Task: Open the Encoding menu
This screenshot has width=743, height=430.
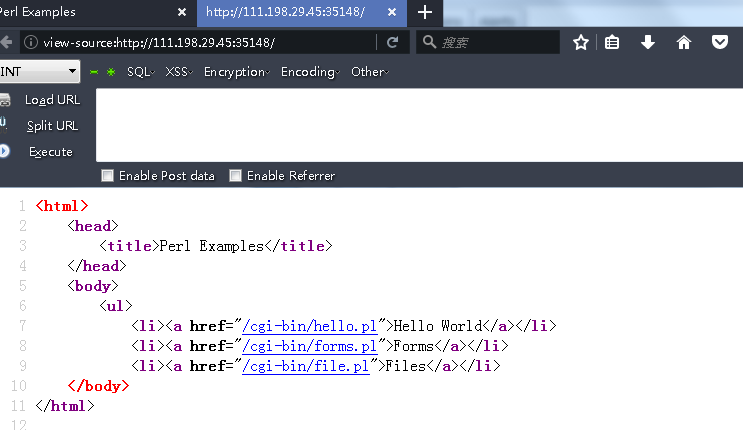Action: point(309,72)
